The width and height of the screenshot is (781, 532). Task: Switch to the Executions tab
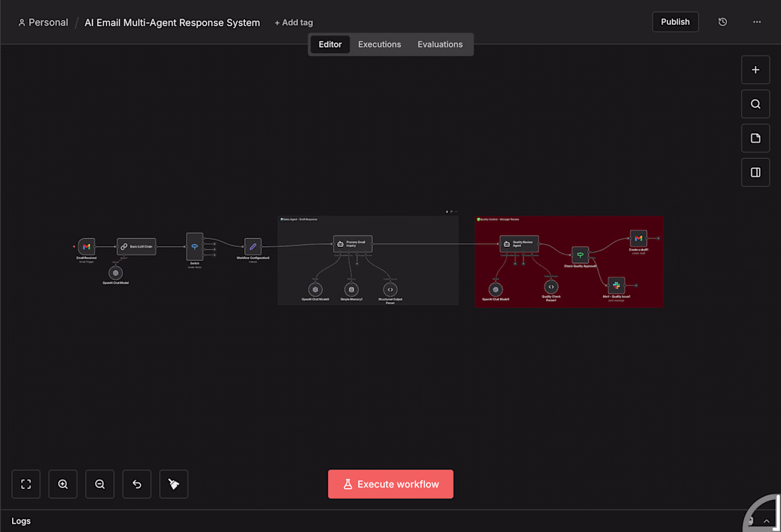380,44
